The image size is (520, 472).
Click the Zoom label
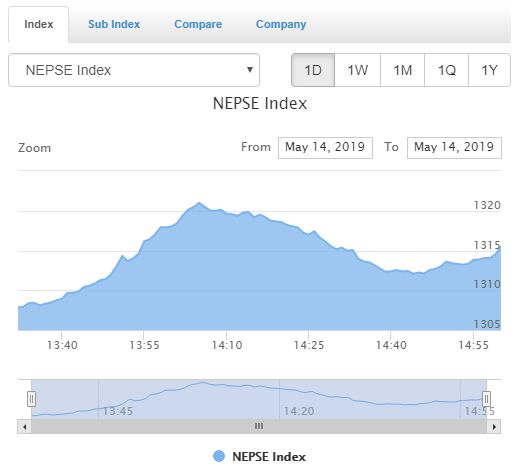[x=34, y=148]
